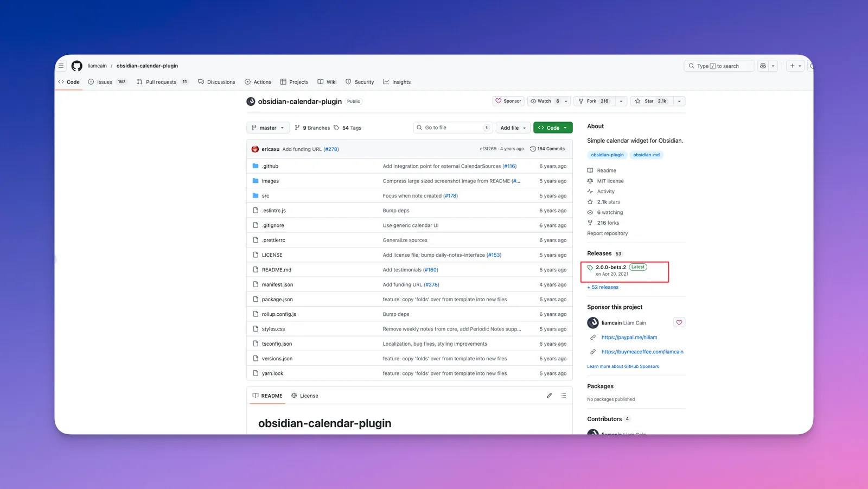
Task: Click ericaxu's avatar in commit row
Action: (x=255, y=149)
